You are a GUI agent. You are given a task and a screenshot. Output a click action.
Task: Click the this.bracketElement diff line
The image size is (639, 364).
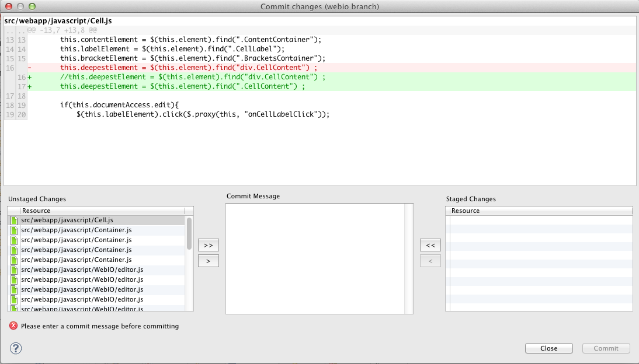193,58
